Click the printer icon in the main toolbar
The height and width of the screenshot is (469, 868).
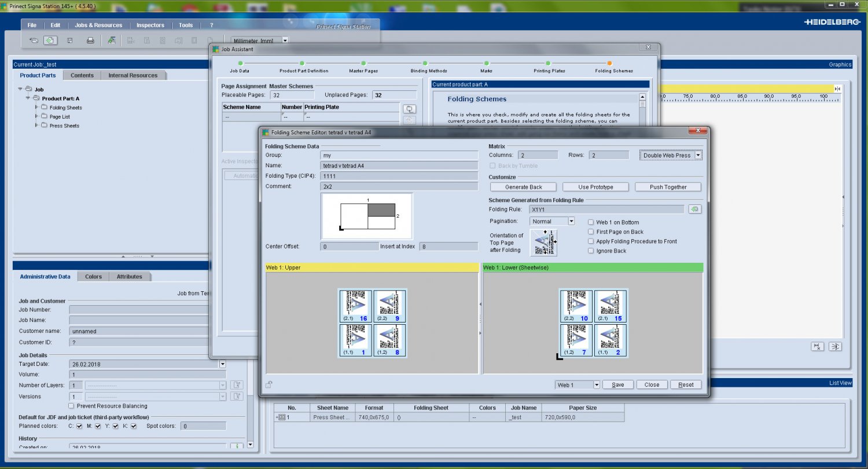[90, 41]
